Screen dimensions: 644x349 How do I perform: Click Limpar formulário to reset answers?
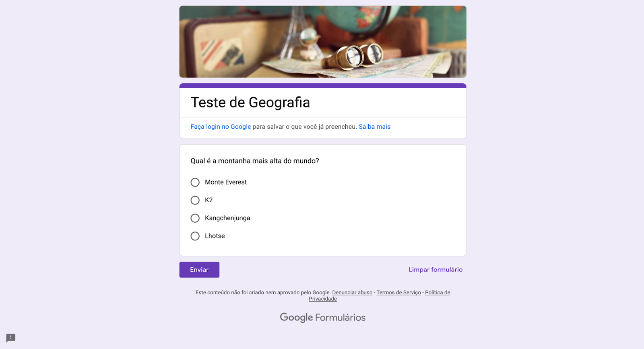436,269
